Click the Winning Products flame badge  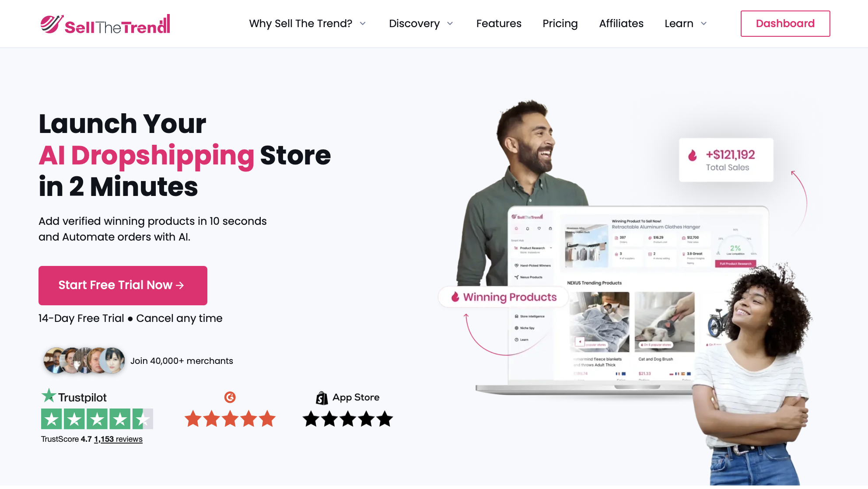point(504,297)
